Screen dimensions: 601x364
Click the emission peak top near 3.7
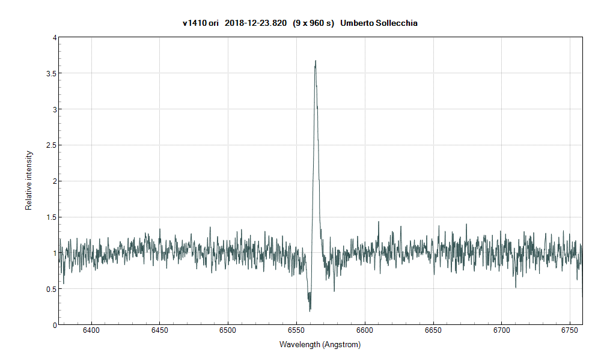coord(316,61)
